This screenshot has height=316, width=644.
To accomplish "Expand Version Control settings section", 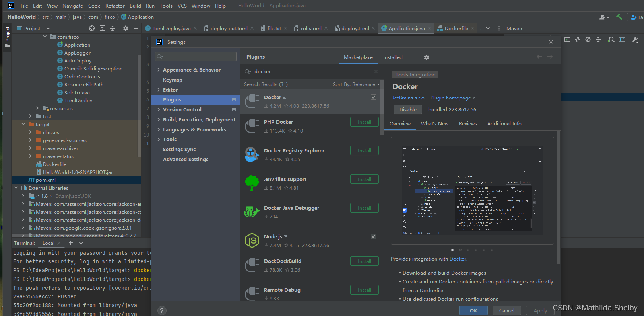I will click(159, 110).
